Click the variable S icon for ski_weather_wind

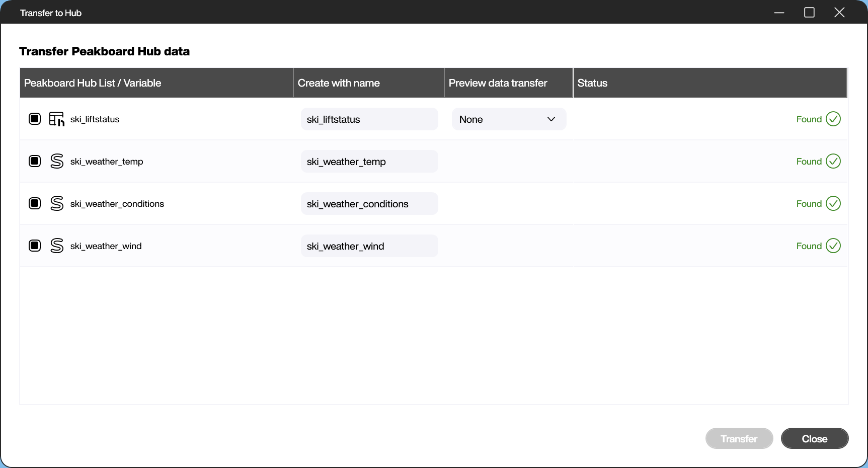(57, 246)
